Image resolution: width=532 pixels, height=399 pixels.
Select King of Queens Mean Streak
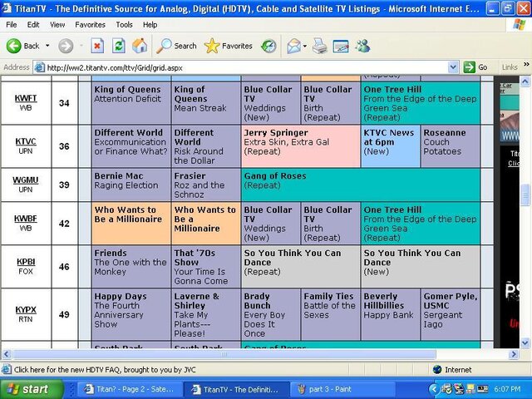pyautogui.click(x=206, y=103)
